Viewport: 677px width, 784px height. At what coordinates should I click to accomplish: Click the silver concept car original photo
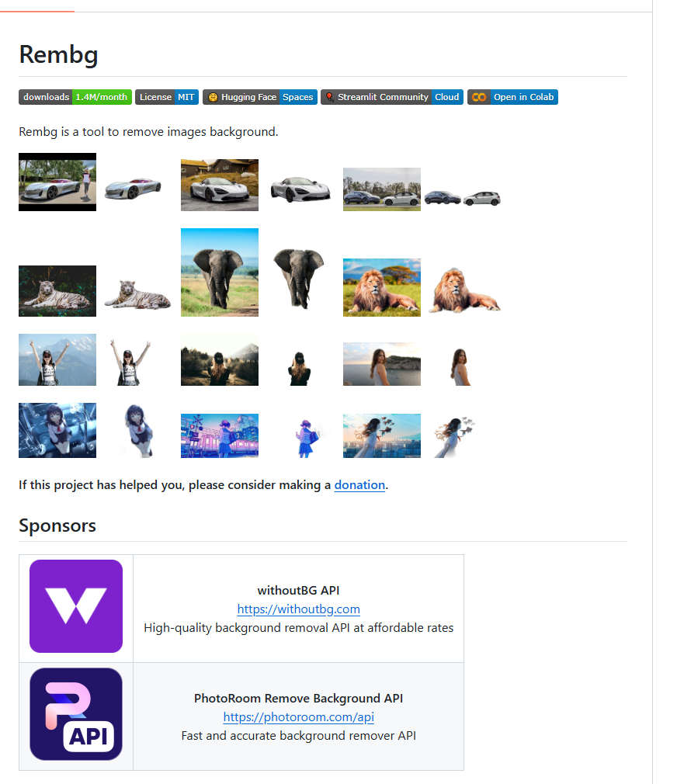pyautogui.click(x=57, y=182)
